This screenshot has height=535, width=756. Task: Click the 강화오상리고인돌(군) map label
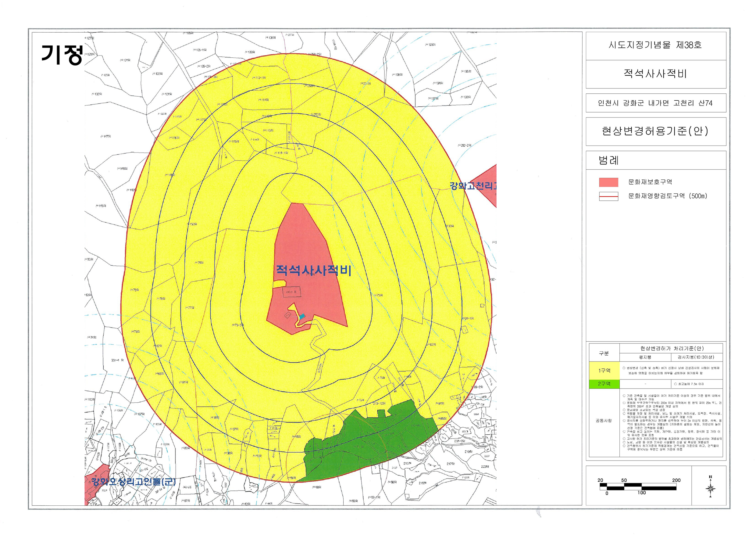134,482
